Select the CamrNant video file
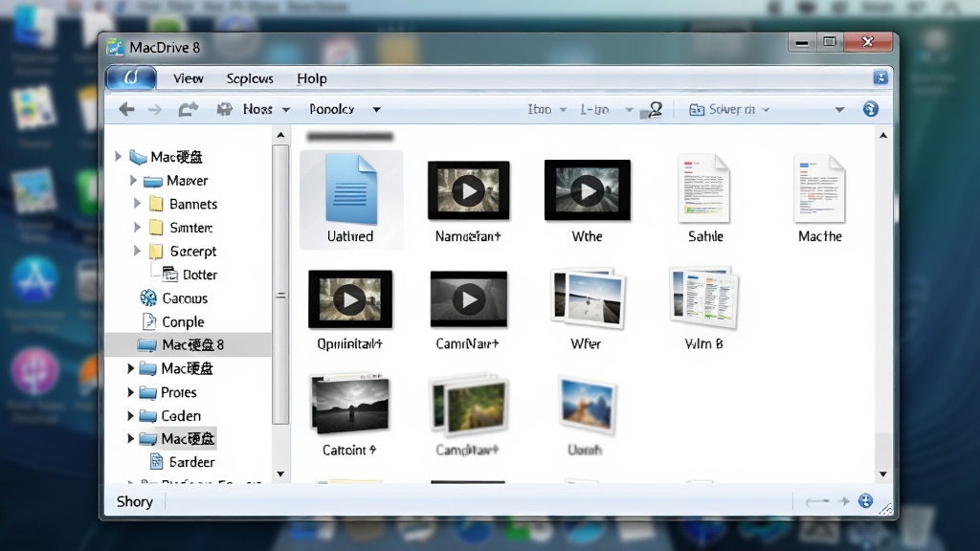 coord(468,309)
